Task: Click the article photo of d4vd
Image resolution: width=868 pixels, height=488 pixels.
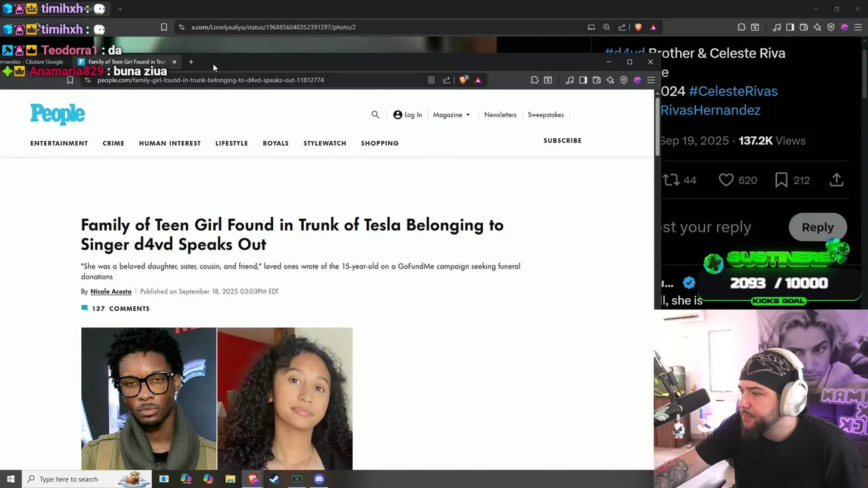Action: [x=149, y=399]
